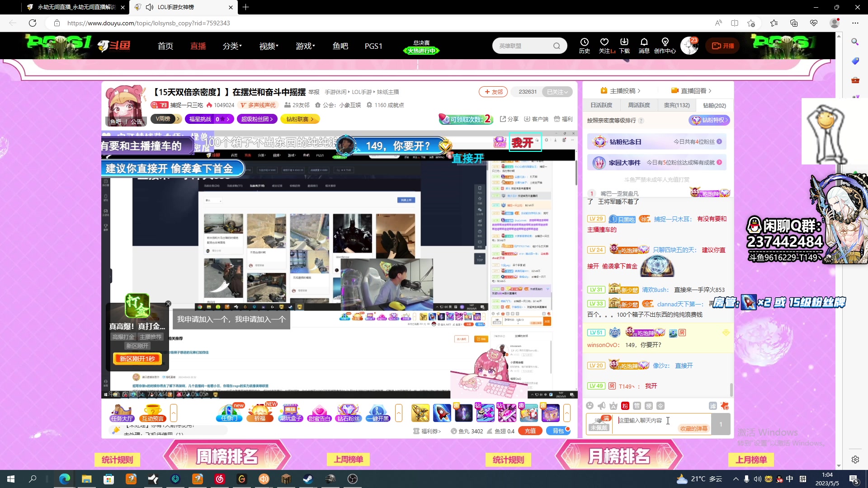This screenshot has height=488, width=868.
Task: Switch to 贵宾(1132) tab
Action: coord(677,105)
